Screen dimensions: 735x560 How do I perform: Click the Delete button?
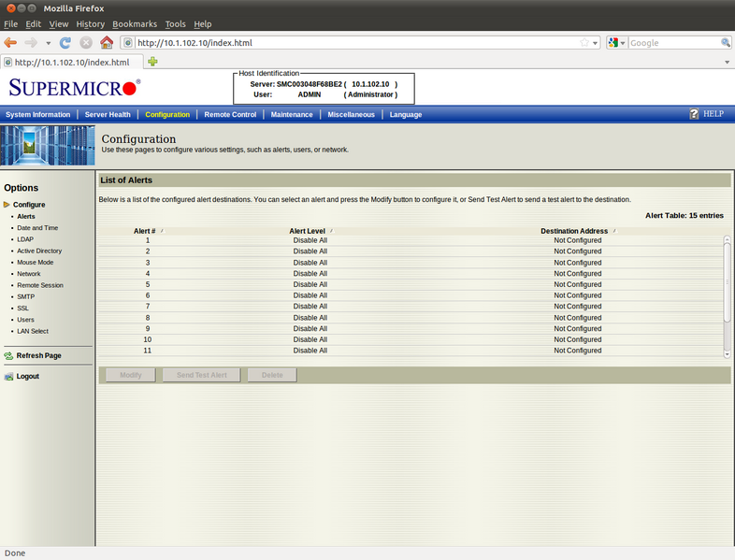point(272,375)
